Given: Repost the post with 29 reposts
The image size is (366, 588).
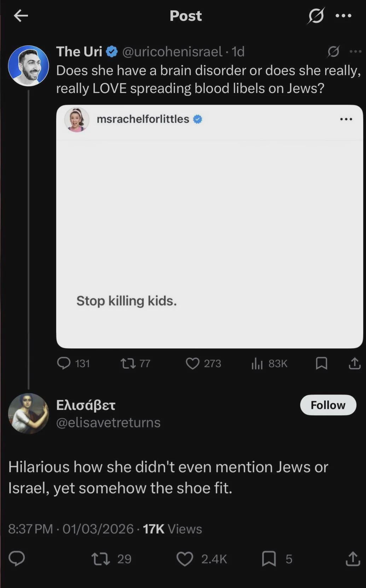Looking at the screenshot, I should pyautogui.click(x=101, y=559).
